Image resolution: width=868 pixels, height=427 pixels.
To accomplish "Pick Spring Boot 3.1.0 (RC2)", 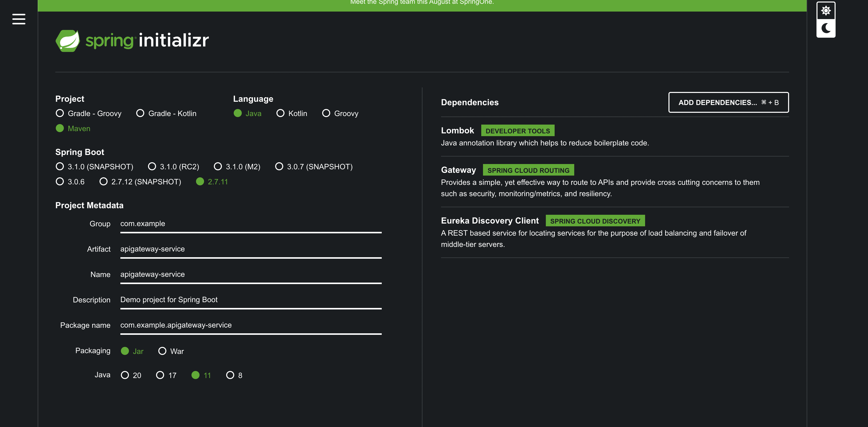I will 174,167.
